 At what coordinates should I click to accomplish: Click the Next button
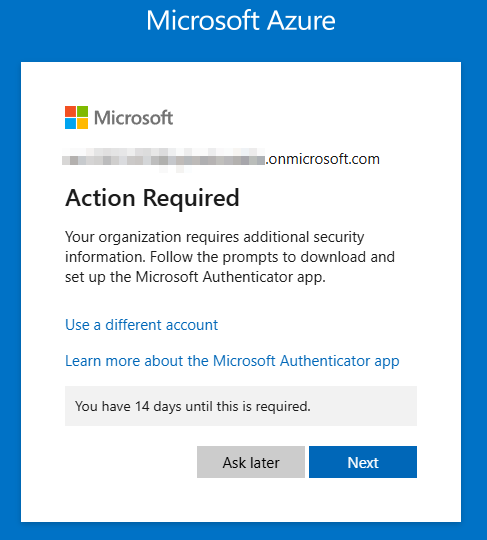pos(363,462)
